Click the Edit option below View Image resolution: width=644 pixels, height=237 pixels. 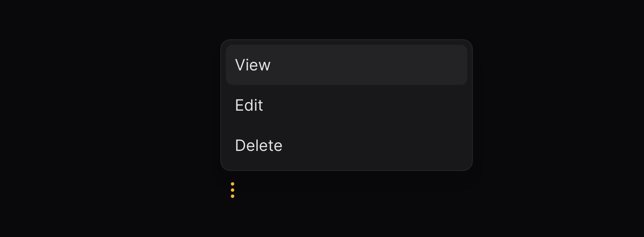(x=347, y=105)
